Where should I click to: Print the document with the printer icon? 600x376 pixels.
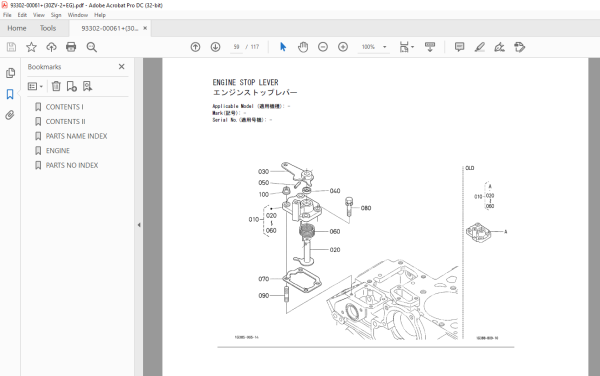tap(71, 47)
